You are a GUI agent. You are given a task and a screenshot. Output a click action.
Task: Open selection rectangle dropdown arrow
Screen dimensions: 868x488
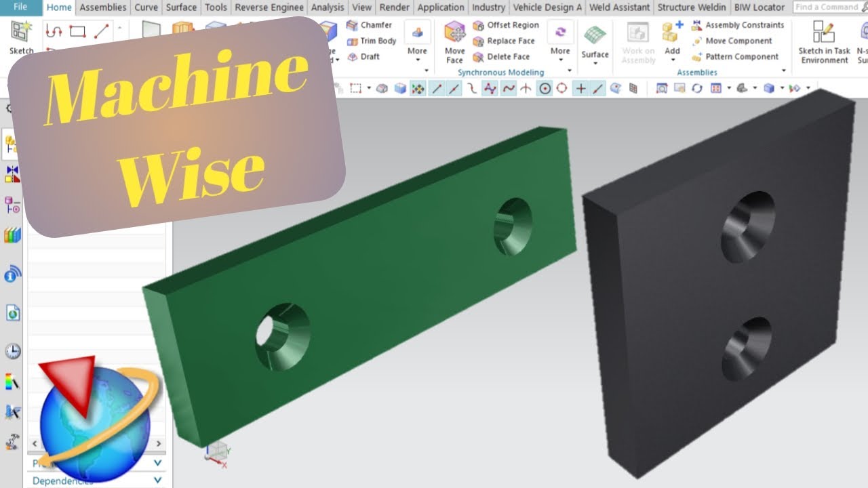[x=370, y=89]
